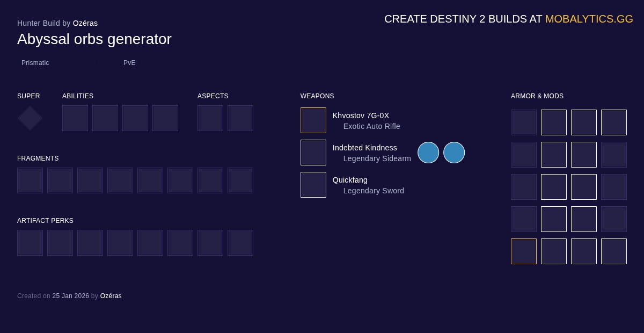
Task: Click the top-left armor slot under ARMOR & MODS
Action: [523, 122]
